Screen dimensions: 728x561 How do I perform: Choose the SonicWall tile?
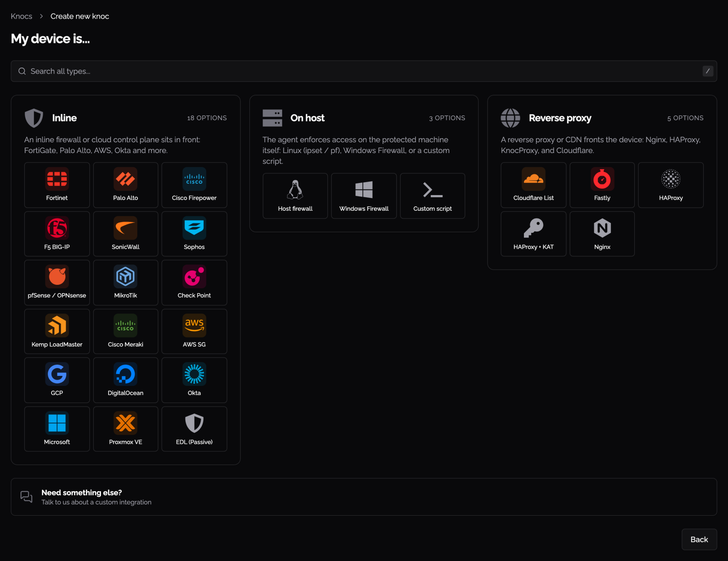tap(126, 234)
